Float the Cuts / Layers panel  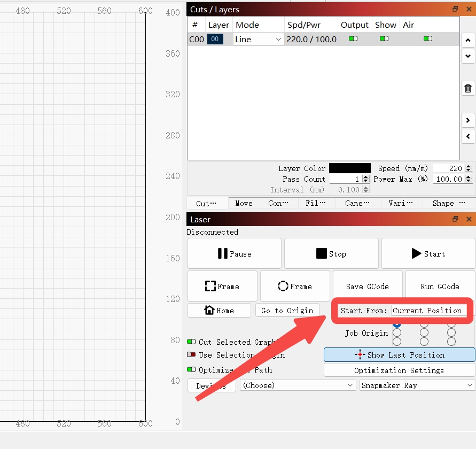point(455,9)
